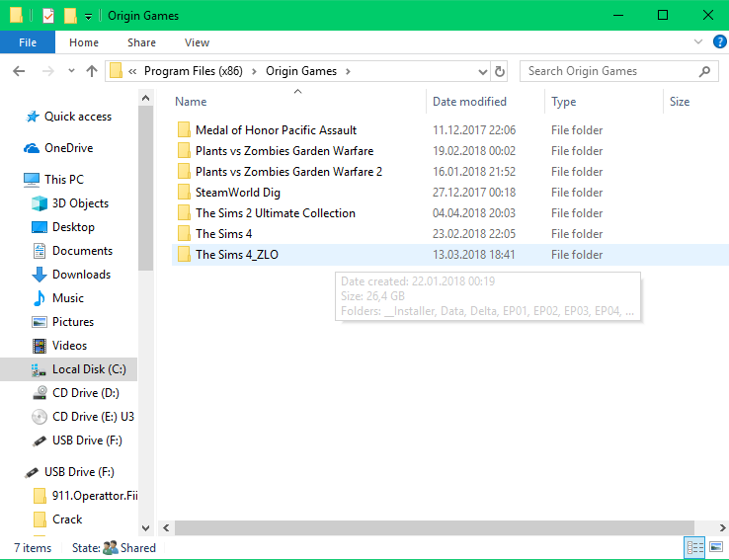
Task: Switch to Details view layout icon
Action: coord(694,547)
